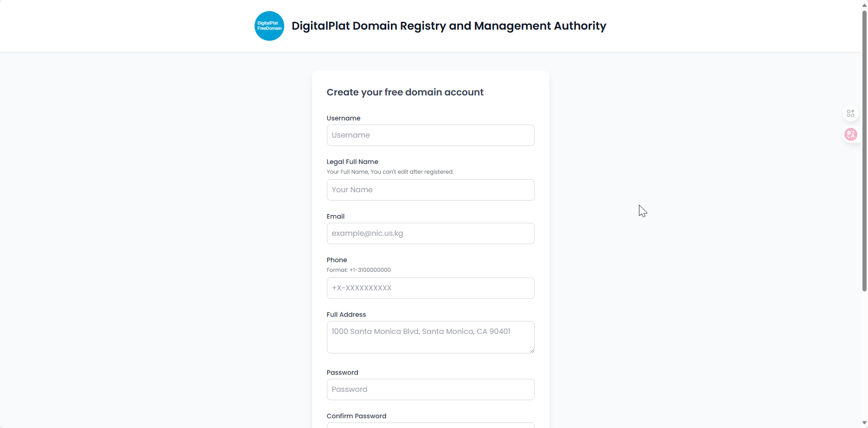Click into the Legal Full Name field
The width and height of the screenshot is (868, 428).
[430, 190]
